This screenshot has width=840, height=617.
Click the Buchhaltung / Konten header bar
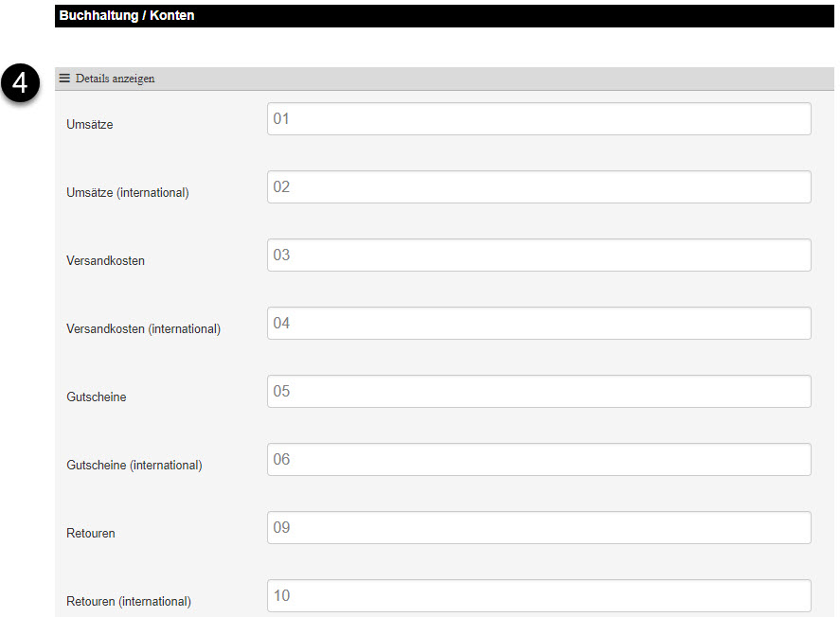[x=444, y=15]
